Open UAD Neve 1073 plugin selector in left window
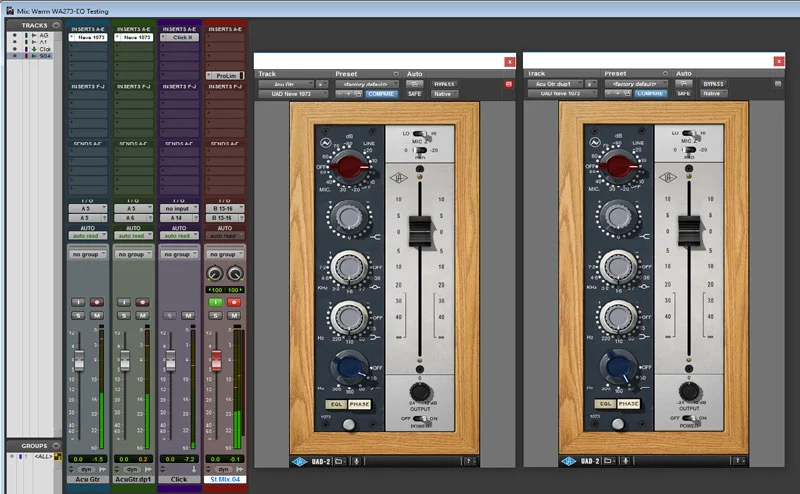 point(293,94)
